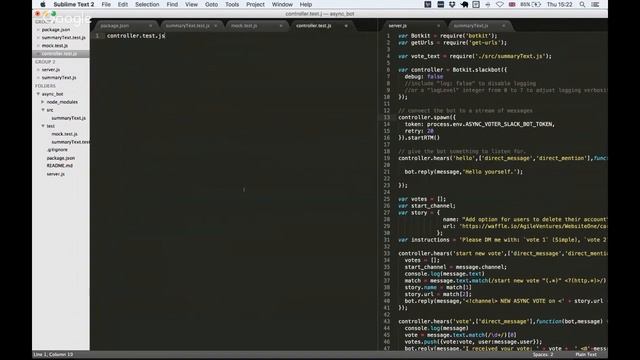Open the Help menu
640x360 pixels.
tap(306, 4)
